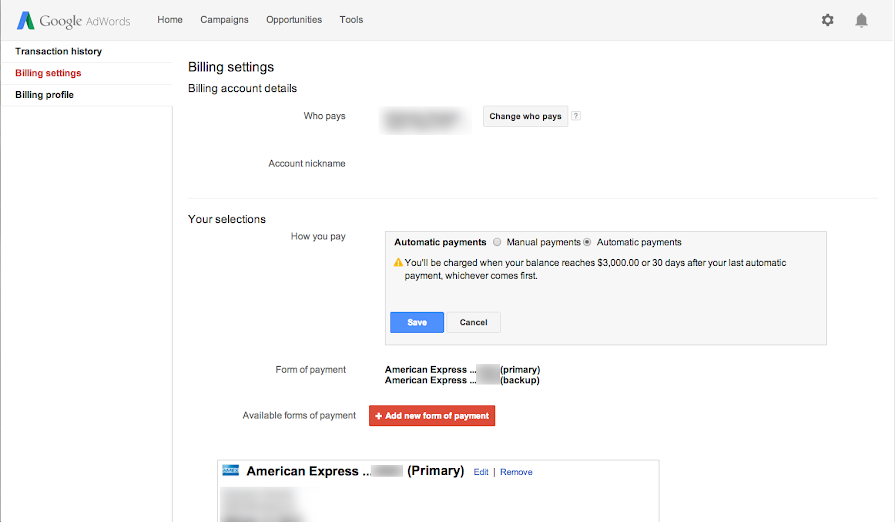Screen dimensions: 895x522
Task: Click the help question mark icon
Action: pyautogui.click(x=576, y=116)
